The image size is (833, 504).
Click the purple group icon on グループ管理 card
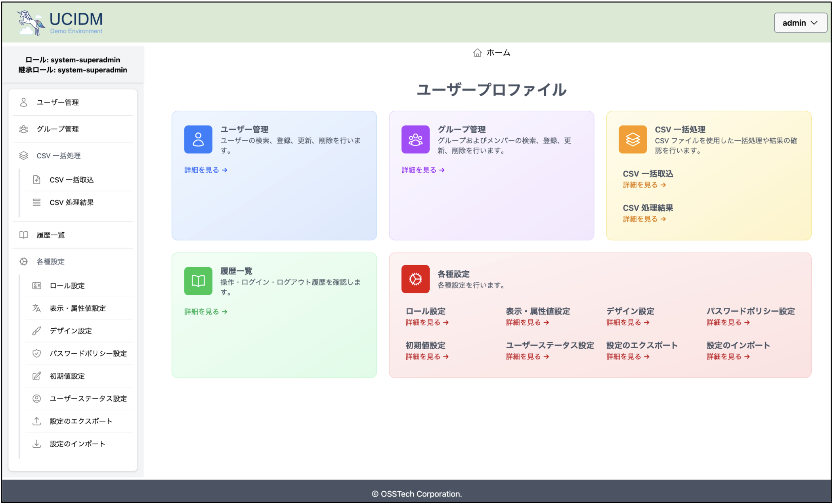click(415, 139)
